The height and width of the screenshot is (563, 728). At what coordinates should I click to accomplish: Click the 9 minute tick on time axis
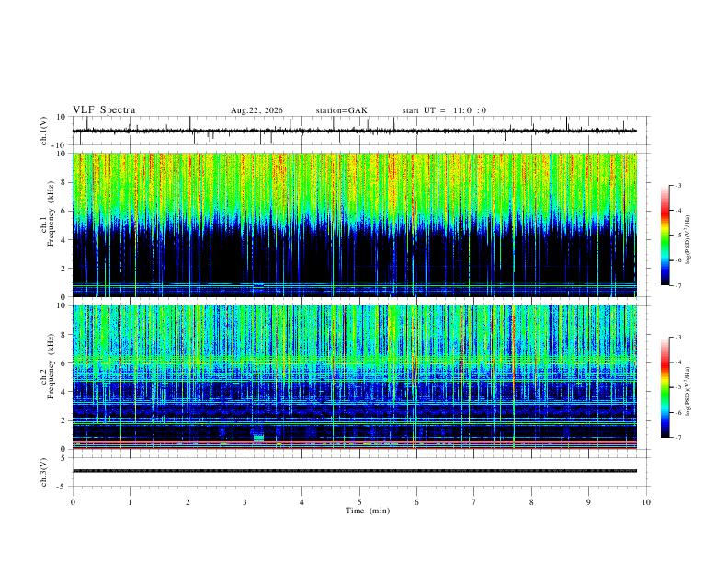tap(588, 502)
